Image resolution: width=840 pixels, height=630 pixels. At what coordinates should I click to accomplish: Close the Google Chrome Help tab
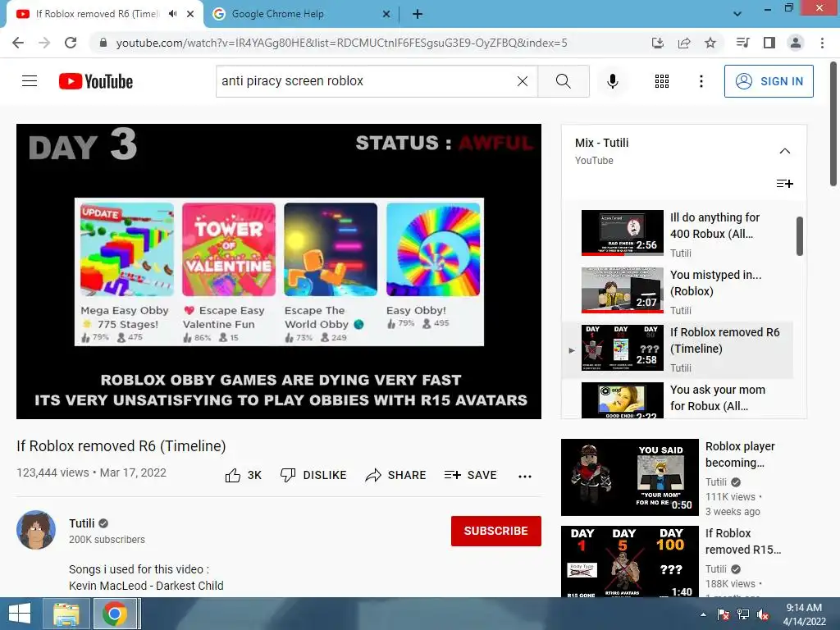pos(386,14)
